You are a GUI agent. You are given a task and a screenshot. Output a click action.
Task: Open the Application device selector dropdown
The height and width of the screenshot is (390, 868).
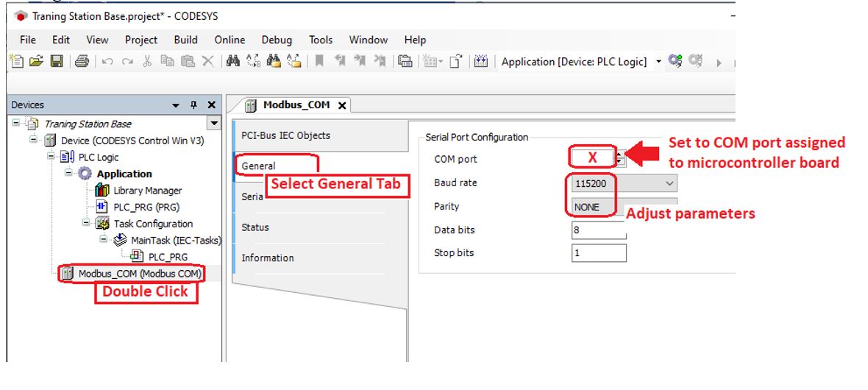[658, 62]
